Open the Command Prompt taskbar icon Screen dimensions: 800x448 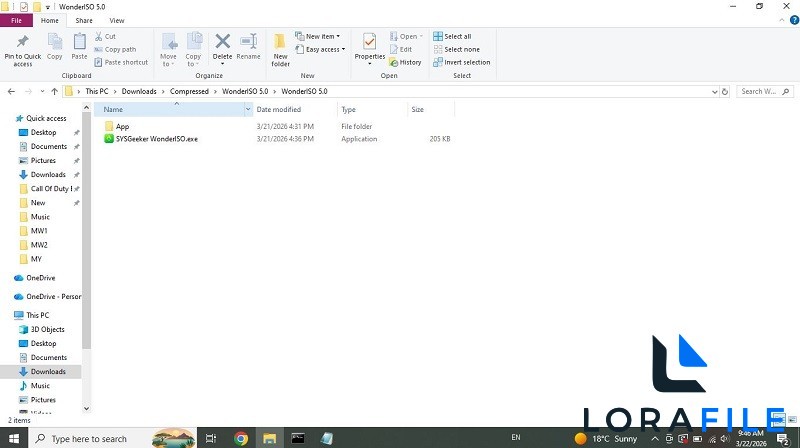pyautogui.click(x=298, y=438)
